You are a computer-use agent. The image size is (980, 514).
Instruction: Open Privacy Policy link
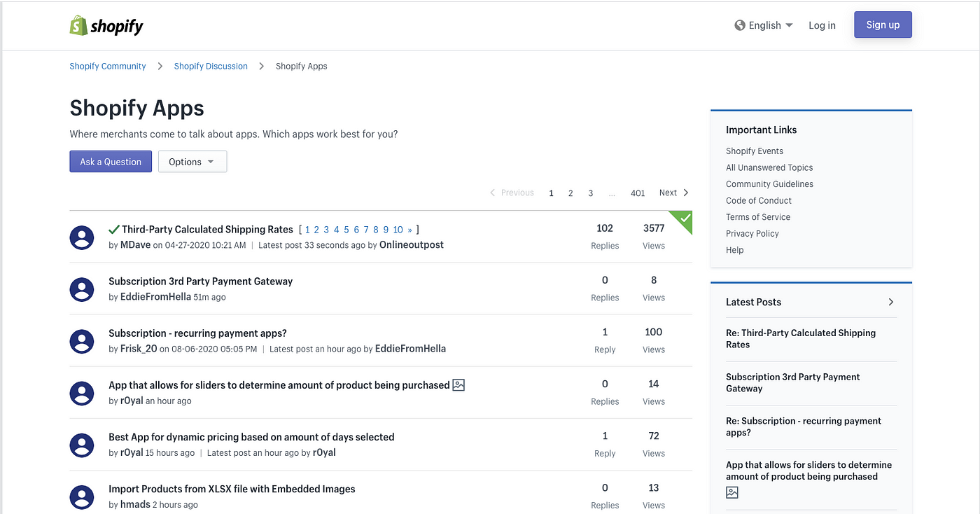pyautogui.click(x=752, y=233)
